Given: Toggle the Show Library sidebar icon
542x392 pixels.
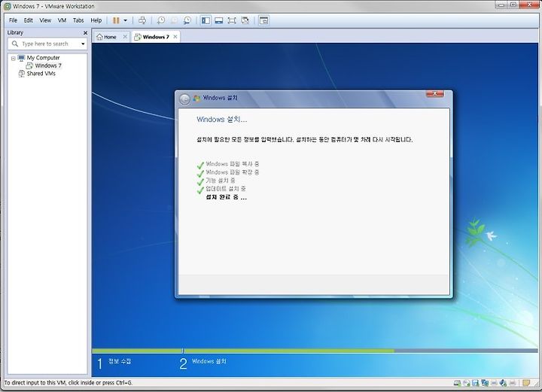Looking at the screenshot, I should pyautogui.click(x=206, y=20).
